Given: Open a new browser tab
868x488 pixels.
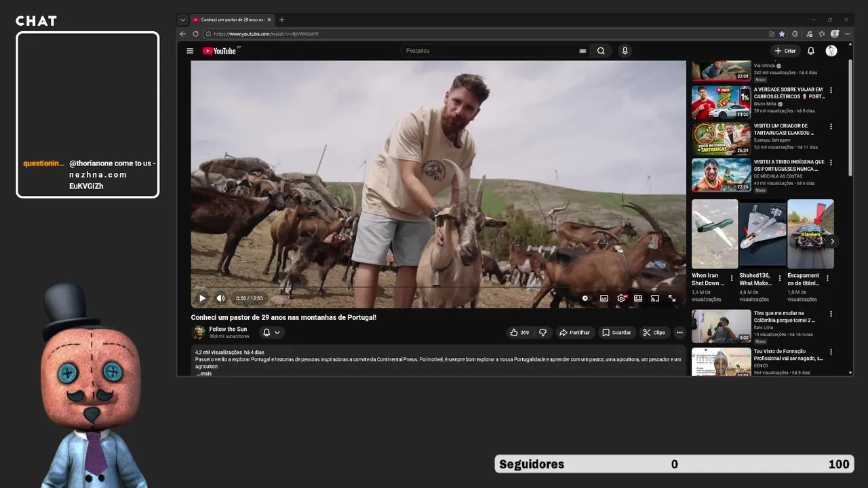Looking at the screenshot, I should [282, 20].
